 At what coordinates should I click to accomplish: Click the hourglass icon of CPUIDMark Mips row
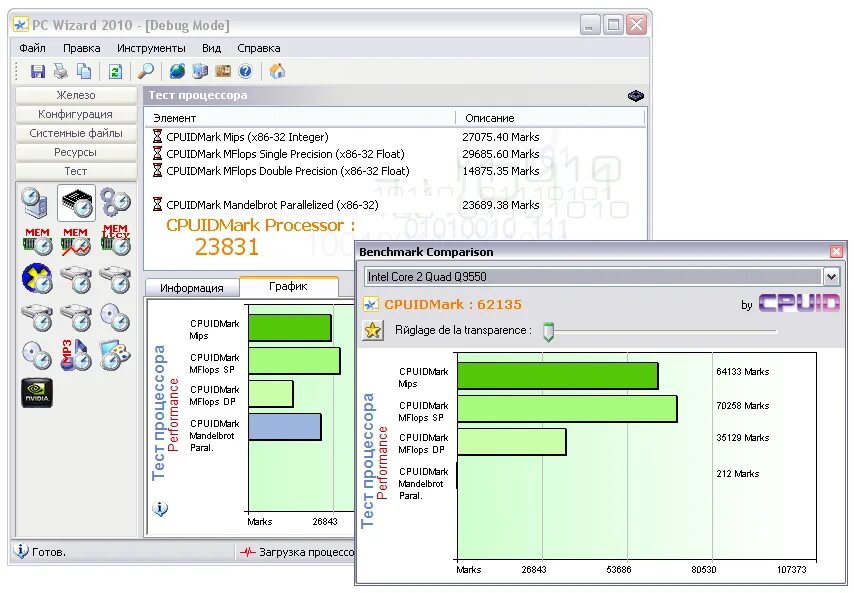[x=157, y=136]
